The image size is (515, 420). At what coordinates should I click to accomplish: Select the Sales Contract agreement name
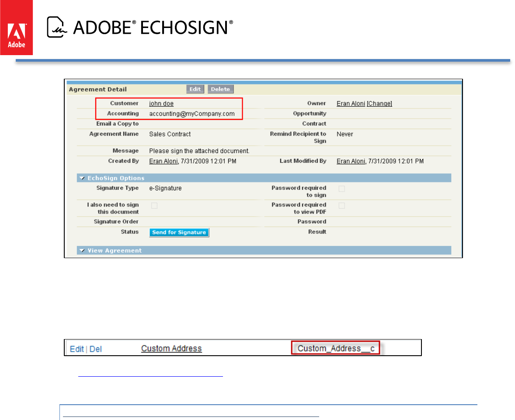click(x=170, y=134)
